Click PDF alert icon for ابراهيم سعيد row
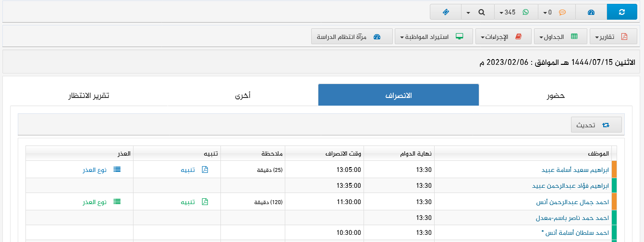The width and height of the screenshot is (644, 242). (205, 169)
